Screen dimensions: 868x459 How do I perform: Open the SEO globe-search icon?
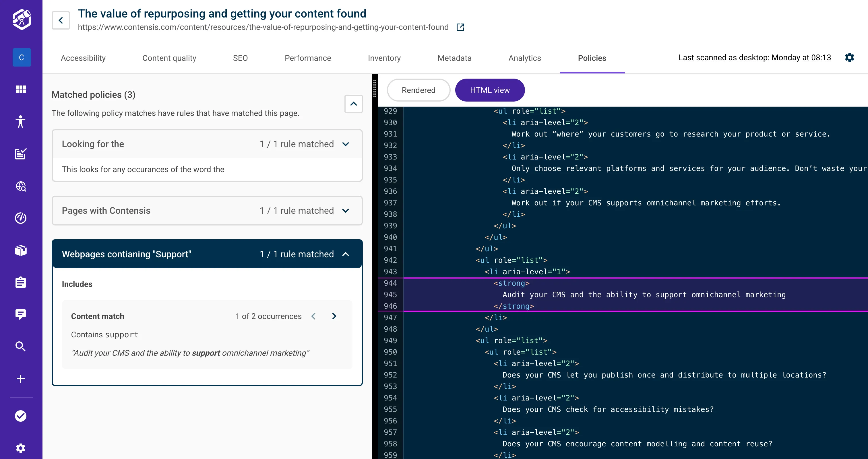[21, 186]
